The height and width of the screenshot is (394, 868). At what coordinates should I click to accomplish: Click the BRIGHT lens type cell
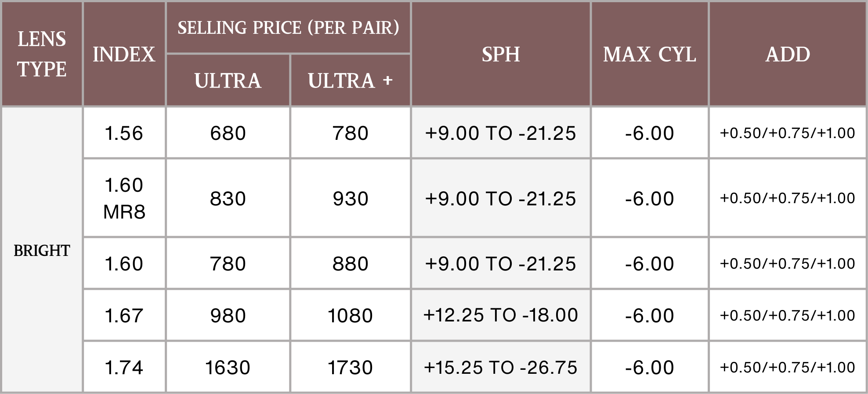pyautogui.click(x=42, y=250)
